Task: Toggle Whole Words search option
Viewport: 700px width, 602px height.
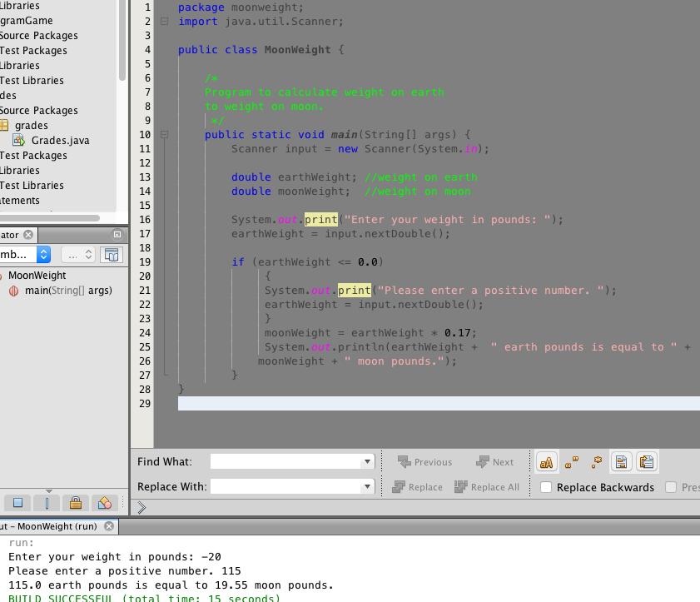Action: [x=572, y=462]
